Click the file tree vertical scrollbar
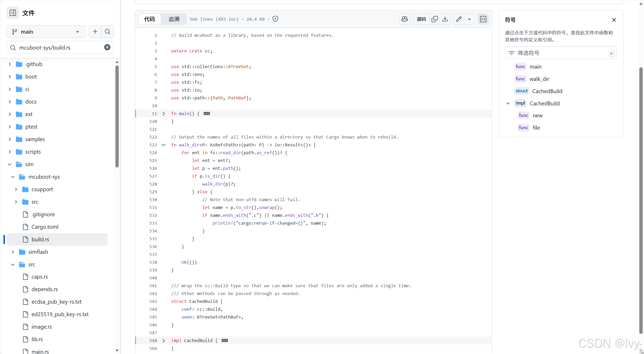Viewport: 644px width, 354px height. [117, 116]
